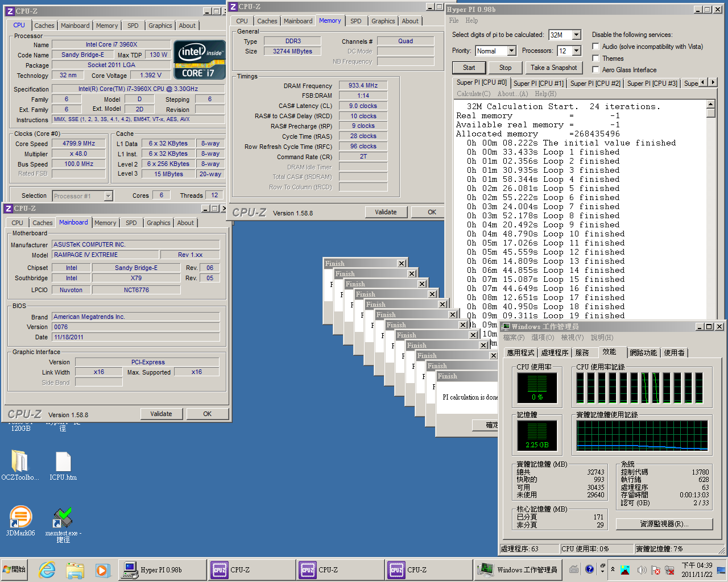The width and height of the screenshot is (728, 582).
Task: Click OK in the CPU-Z Mainboard window
Action: pos(207,414)
